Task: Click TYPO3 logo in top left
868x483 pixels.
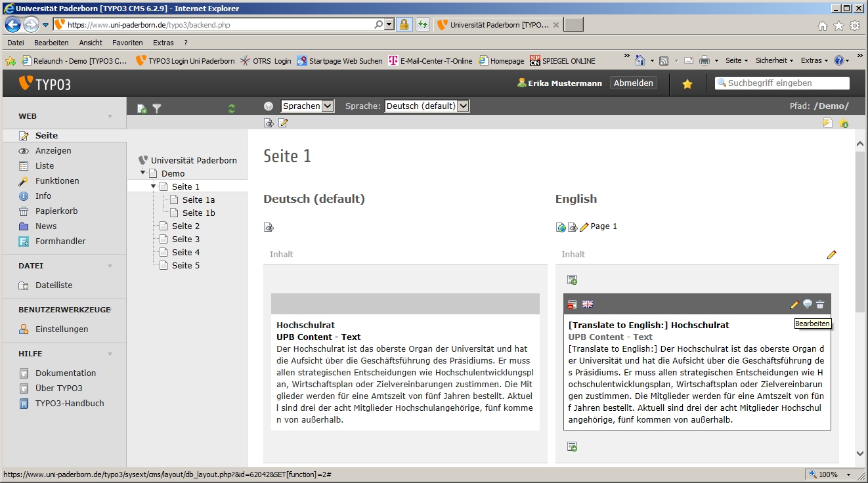Action: (x=45, y=83)
